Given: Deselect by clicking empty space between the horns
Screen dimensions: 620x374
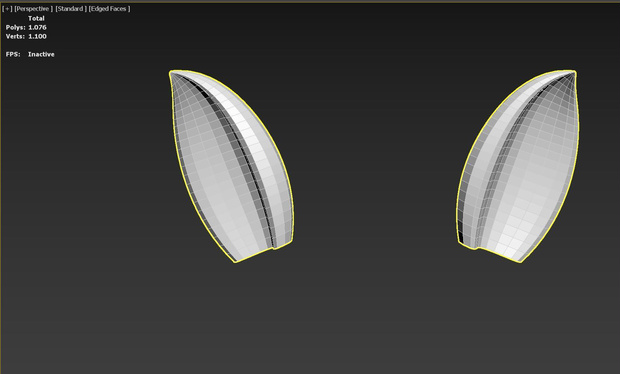Looking at the screenshot, I should coord(376,166).
